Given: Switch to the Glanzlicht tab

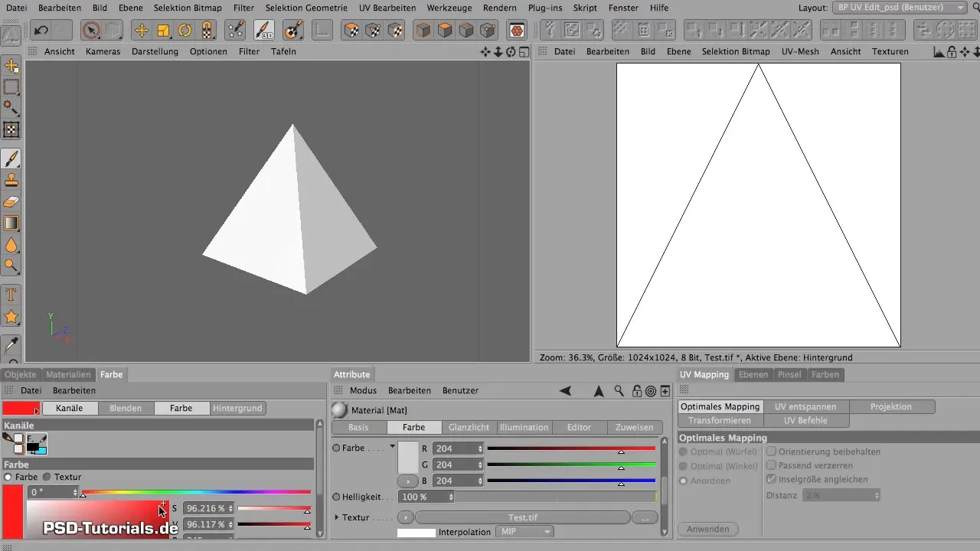Looking at the screenshot, I should pyautogui.click(x=469, y=427).
